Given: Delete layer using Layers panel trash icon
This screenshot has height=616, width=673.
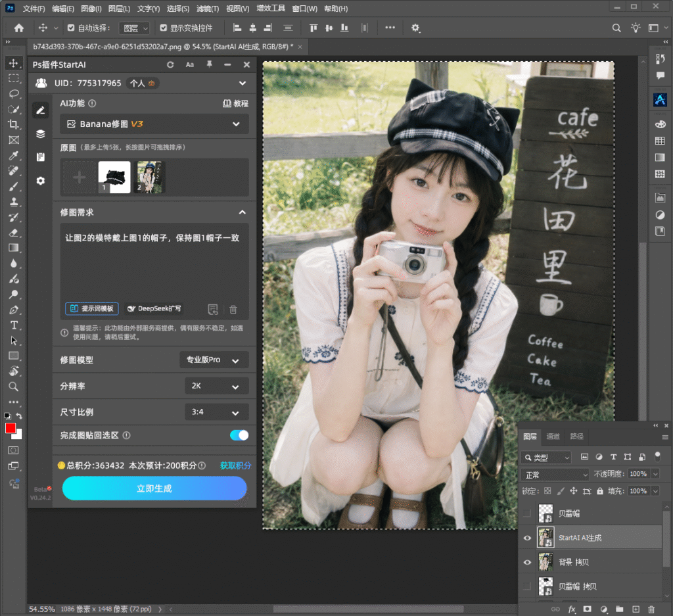Looking at the screenshot, I should click(x=651, y=609).
